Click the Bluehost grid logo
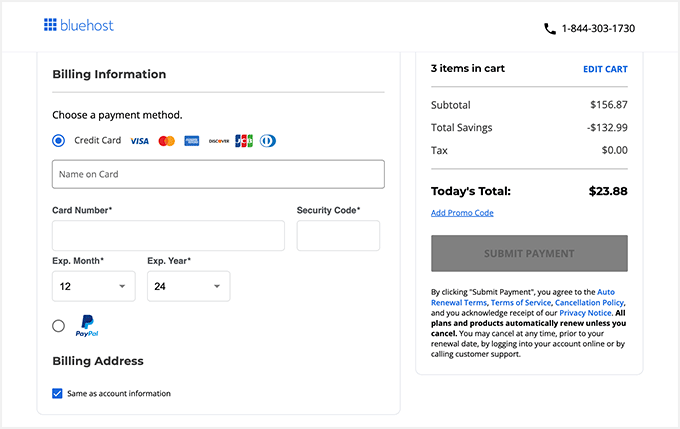The height and width of the screenshot is (429, 680). click(50, 25)
